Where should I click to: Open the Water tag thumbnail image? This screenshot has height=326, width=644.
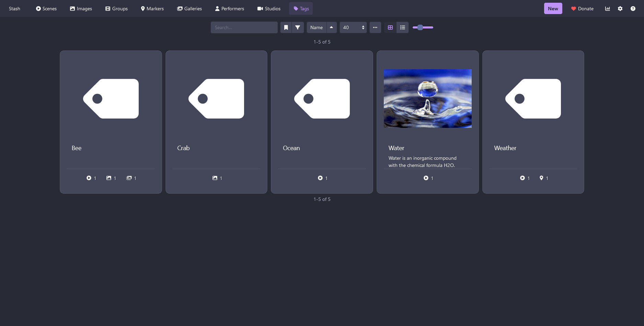point(427,98)
